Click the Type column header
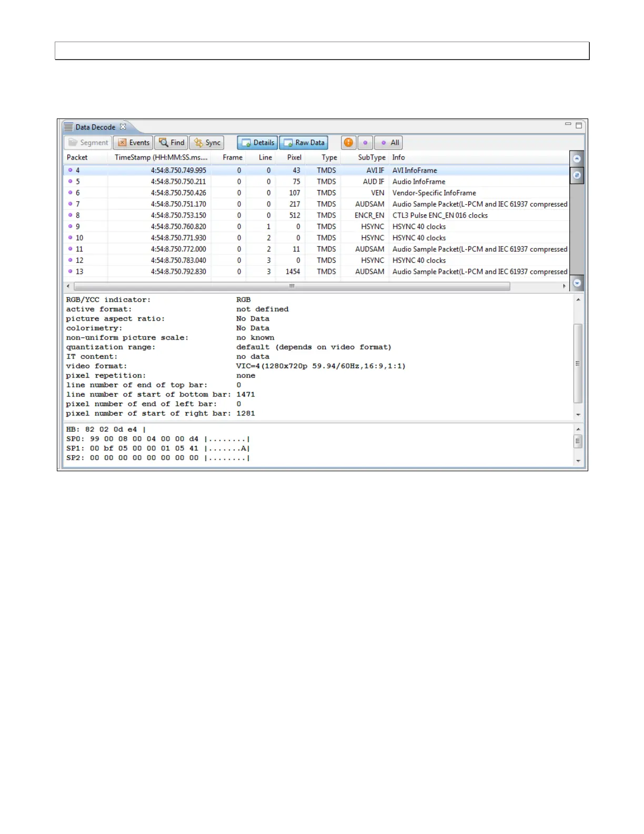644x834 pixels. click(x=329, y=157)
